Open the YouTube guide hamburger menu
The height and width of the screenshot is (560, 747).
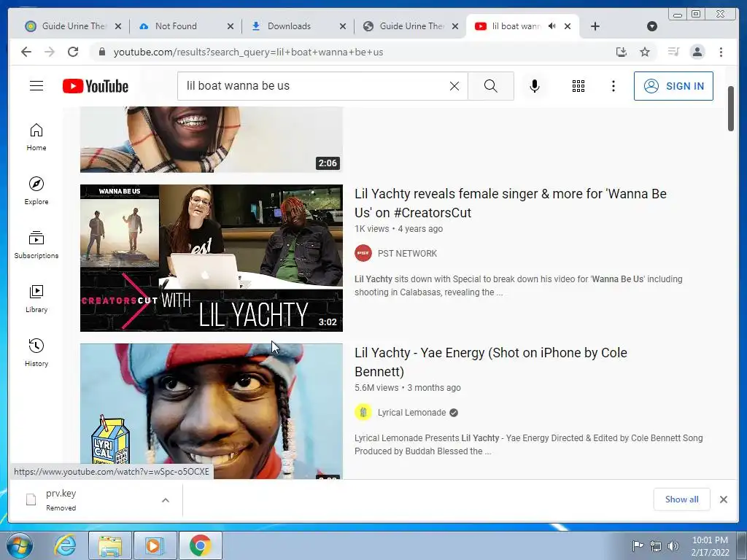(x=36, y=86)
